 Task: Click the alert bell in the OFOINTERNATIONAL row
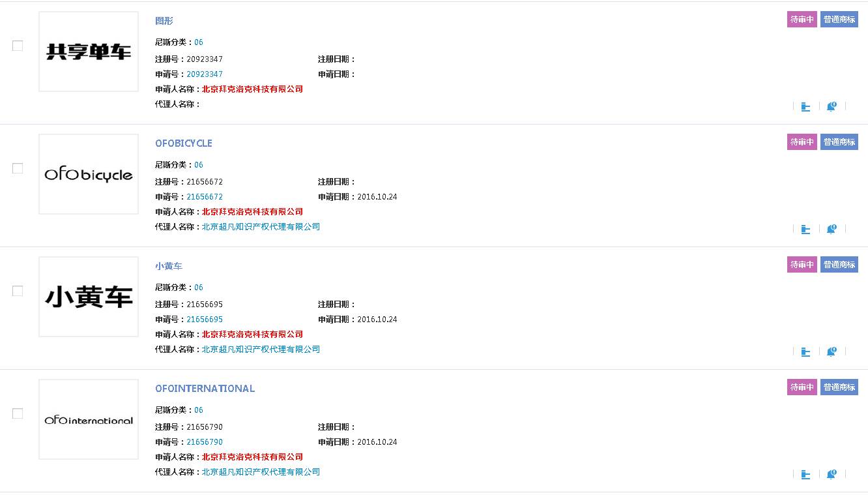click(832, 474)
